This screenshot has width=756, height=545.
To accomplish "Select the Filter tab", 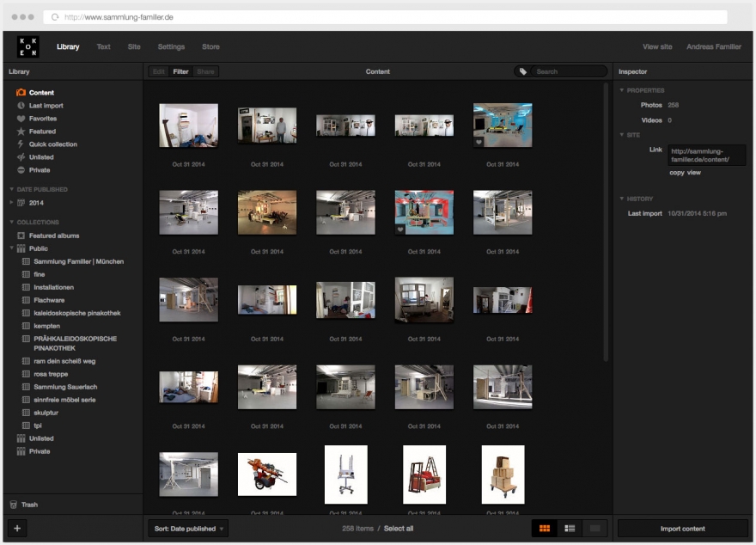I will click(x=180, y=71).
